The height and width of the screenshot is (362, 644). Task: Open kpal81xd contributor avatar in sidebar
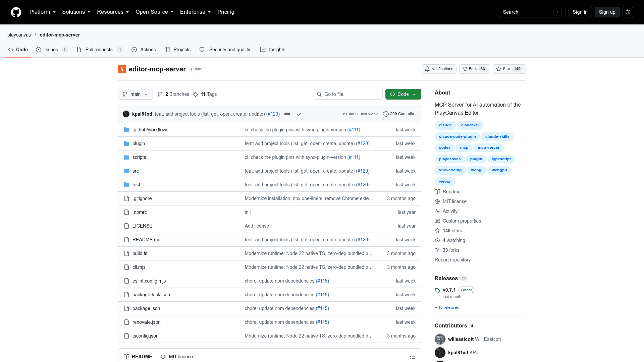point(440,353)
